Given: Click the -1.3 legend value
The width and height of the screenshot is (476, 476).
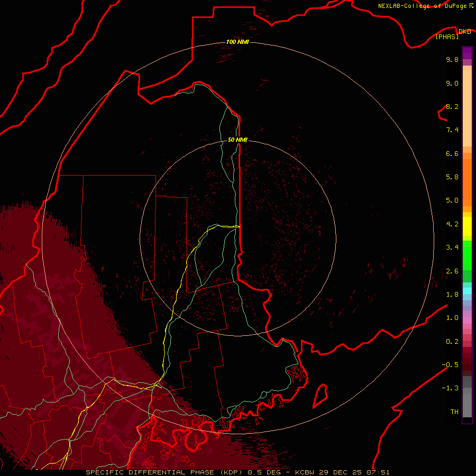Looking at the screenshot, I should click(x=450, y=388).
